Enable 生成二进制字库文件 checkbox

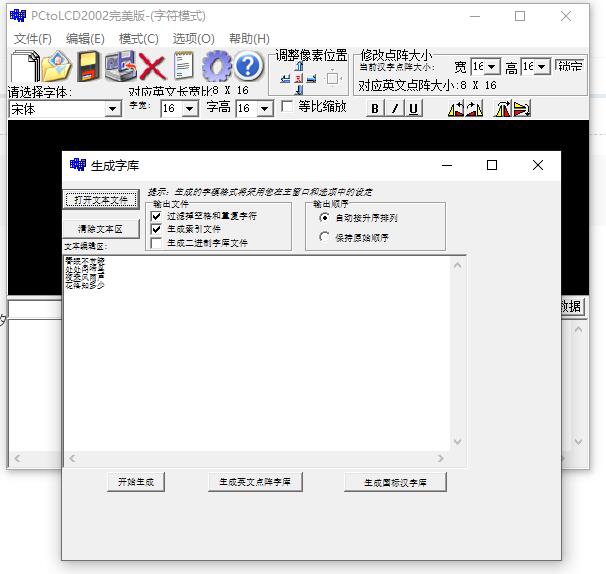click(x=156, y=243)
